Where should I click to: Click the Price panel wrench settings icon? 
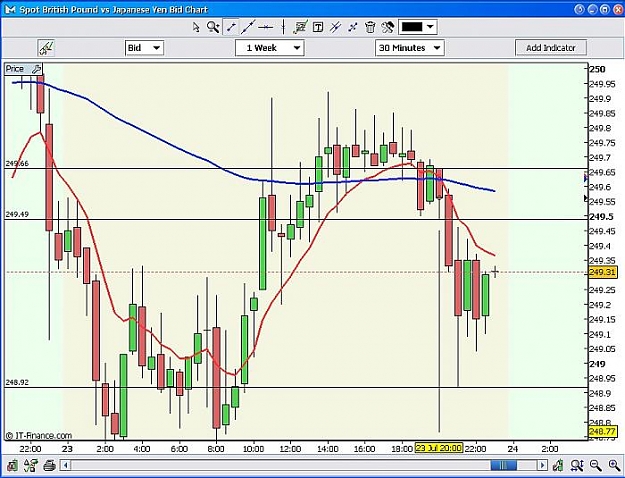point(36,69)
